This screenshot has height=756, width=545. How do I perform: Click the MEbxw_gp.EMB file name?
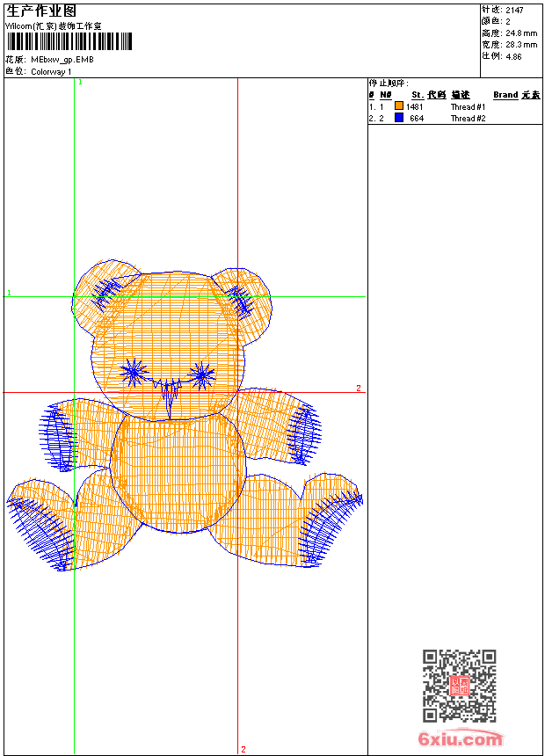click(62, 60)
